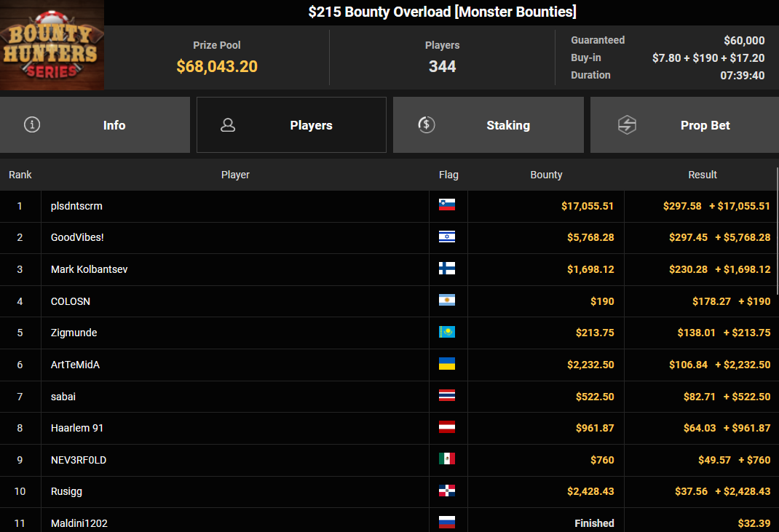Select player ArtTeMidA
The height and width of the screenshot is (532, 779).
coord(75,365)
